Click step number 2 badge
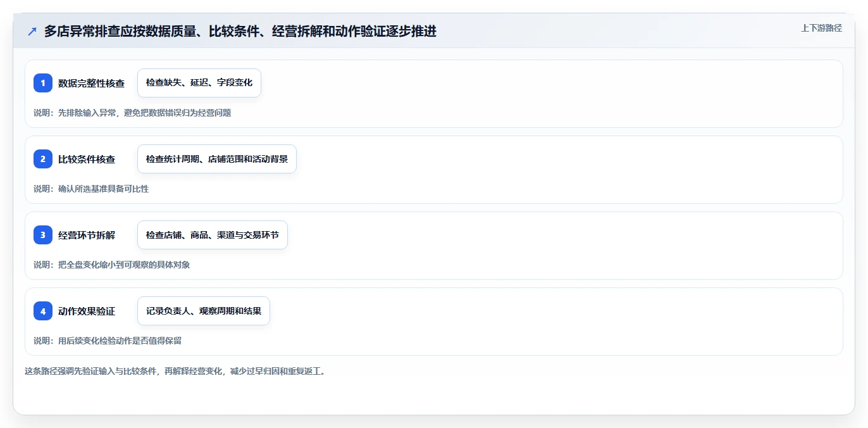This screenshot has width=868, height=428. [x=43, y=159]
